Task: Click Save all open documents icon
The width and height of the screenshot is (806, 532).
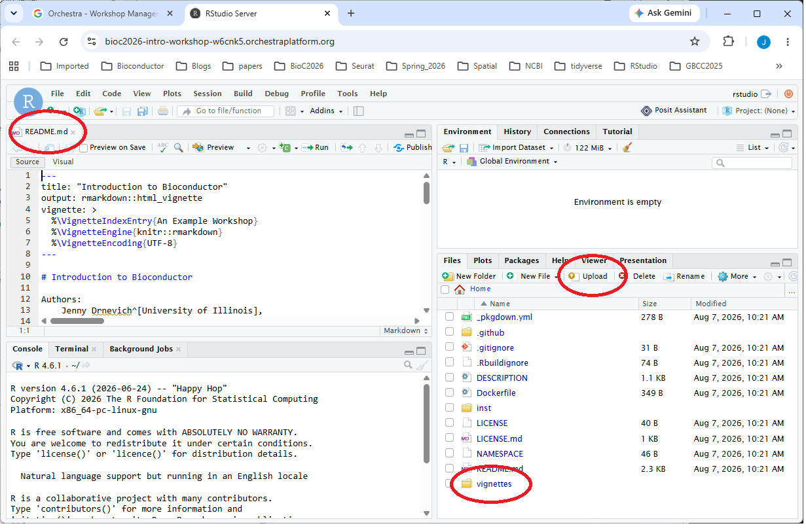Action: (142, 111)
